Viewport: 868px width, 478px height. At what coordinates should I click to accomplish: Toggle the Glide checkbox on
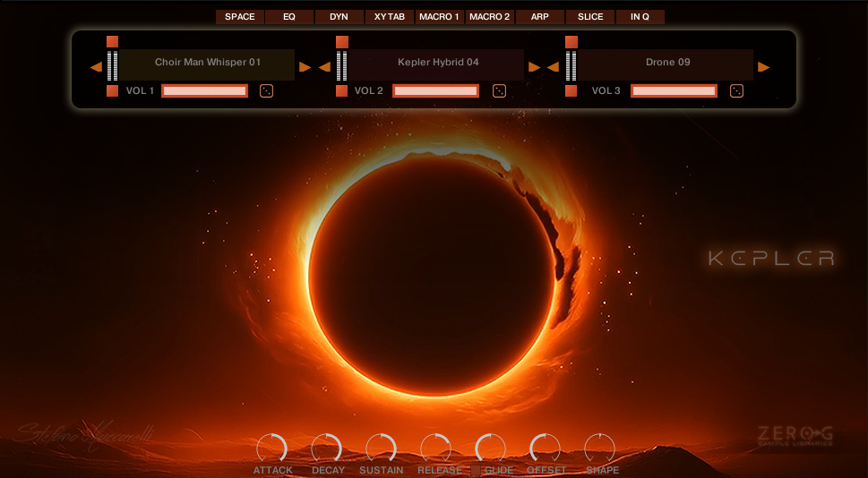pyautogui.click(x=477, y=470)
